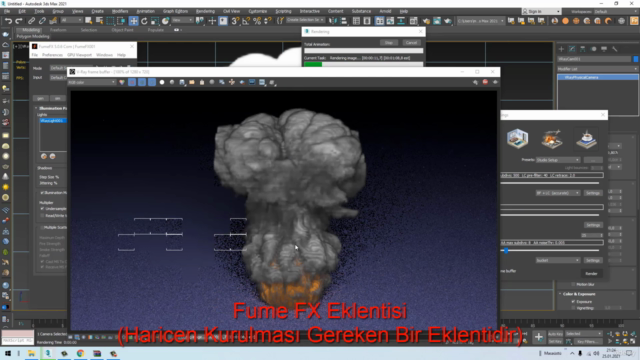Toggle the blue channel button in frame buffer
This screenshot has height=360, width=640.
[152, 82]
